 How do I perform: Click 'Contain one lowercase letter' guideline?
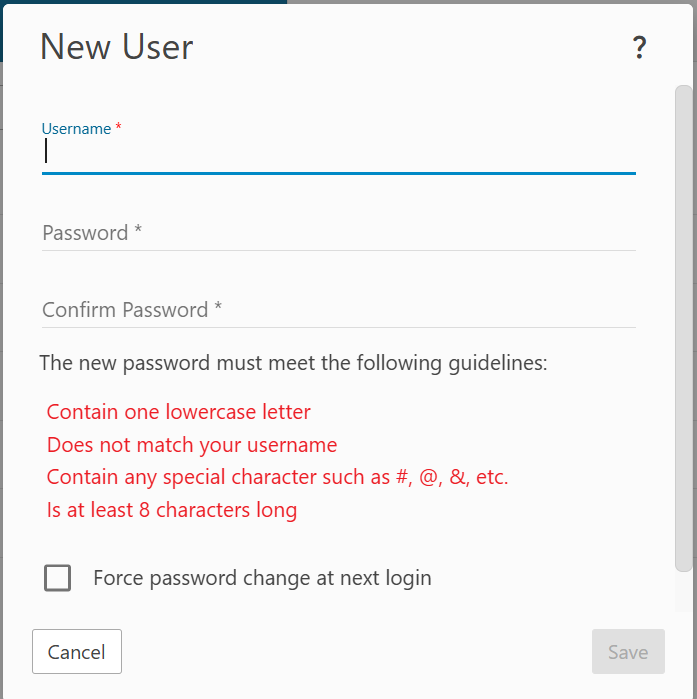179,412
